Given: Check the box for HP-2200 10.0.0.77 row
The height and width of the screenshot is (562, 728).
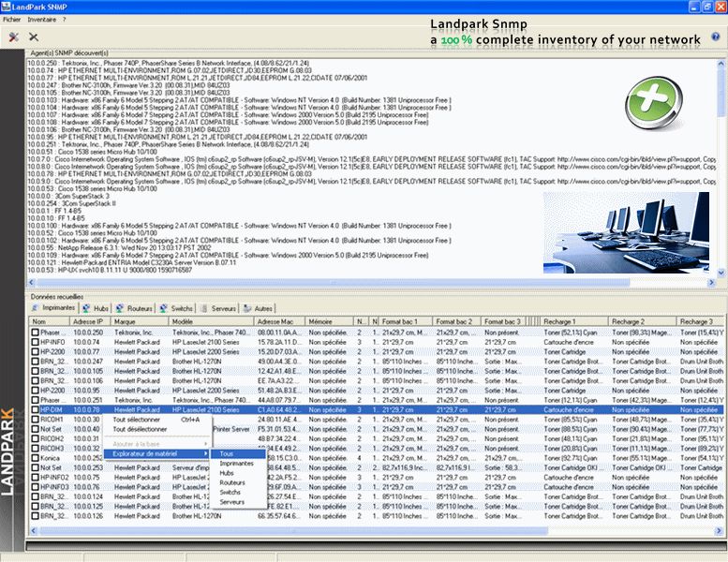Looking at the screenshot, I should (35, 352).
